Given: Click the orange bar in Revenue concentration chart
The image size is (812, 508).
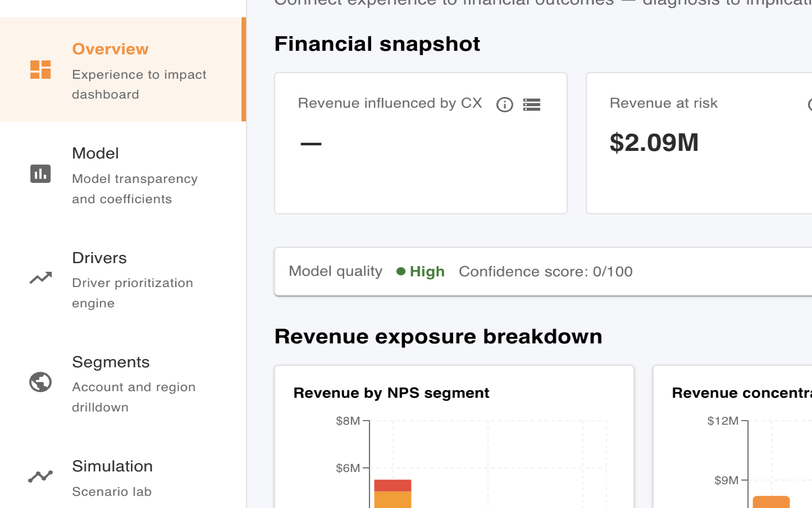Looking at the screenshot, I should coord(771,502).
